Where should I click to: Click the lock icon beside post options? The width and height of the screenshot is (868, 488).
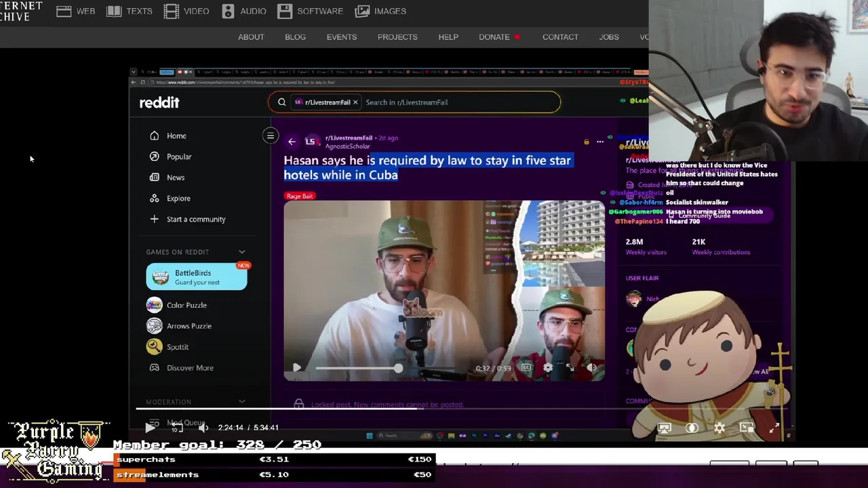coord(586,142)
